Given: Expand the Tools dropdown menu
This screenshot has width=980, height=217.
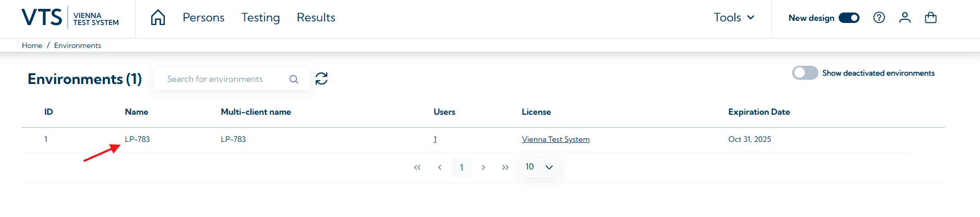Looking at the screenshot, I should tap(734, 18).
